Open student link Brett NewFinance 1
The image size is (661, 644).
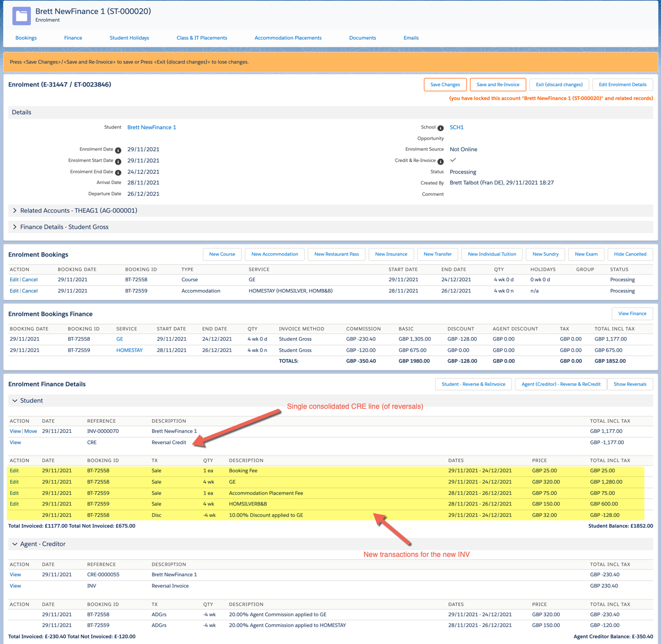pyautogui.click(x=152, y=127)
